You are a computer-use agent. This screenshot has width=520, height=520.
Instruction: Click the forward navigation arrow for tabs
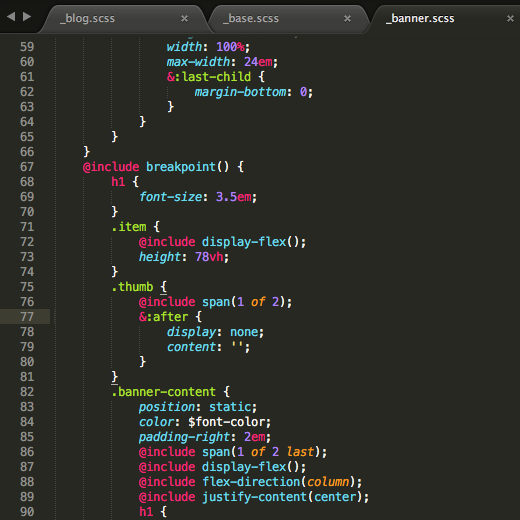point(27,16)
